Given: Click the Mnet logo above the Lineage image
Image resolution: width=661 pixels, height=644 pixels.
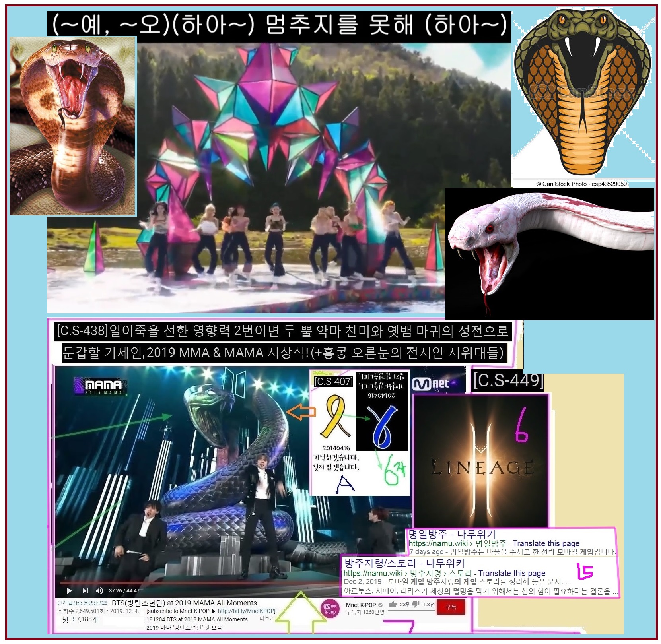Looking at the screenshot, I should tap(431, 383).
